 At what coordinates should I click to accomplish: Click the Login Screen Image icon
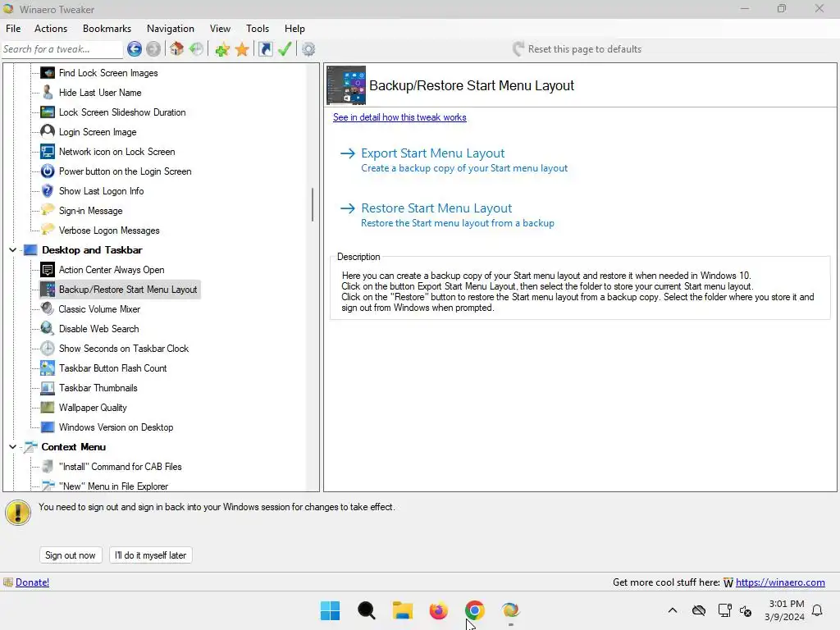point(48,132)
